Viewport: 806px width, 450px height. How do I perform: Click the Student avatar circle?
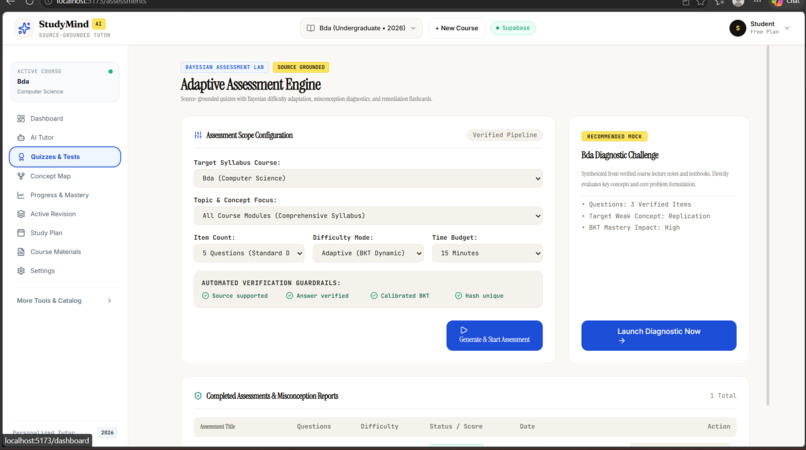click(x=738, y=28)
